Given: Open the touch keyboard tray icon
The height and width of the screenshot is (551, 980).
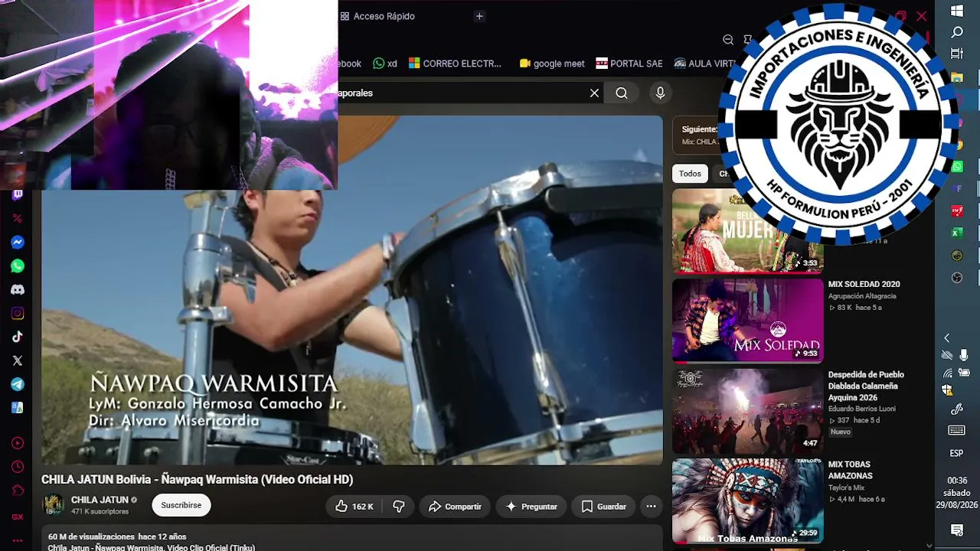Looking at the screenshot, I should point(957,430).
